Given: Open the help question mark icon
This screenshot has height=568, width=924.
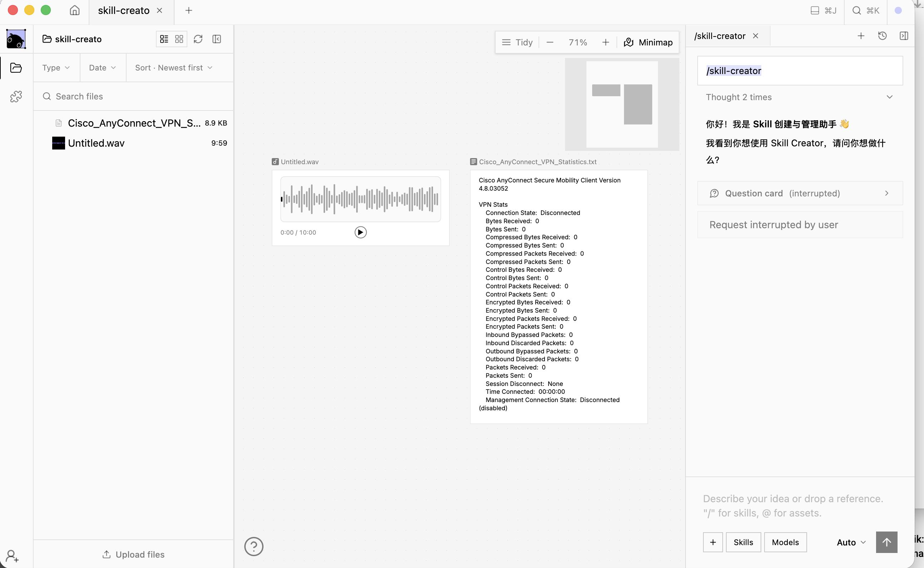Looking at the screenshot, I should [x=254, y=547].
